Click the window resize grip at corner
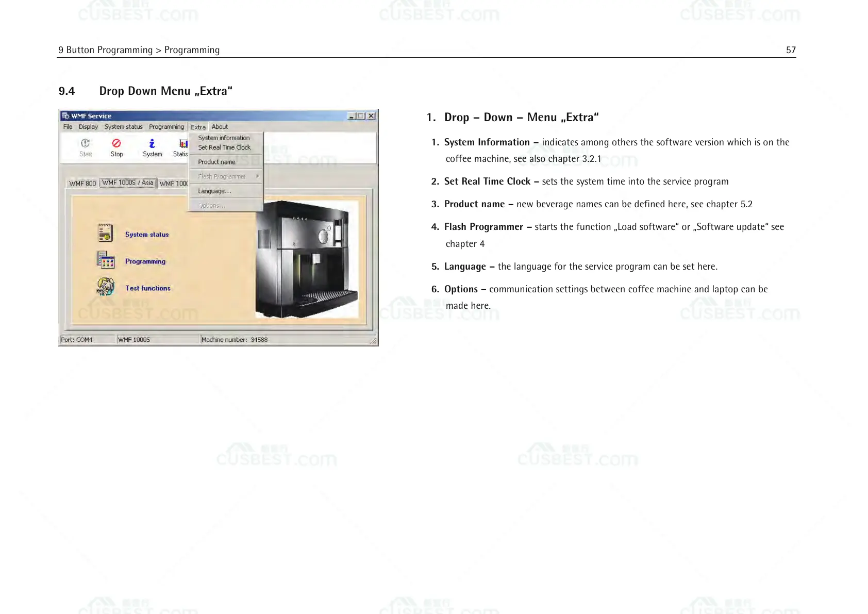This screenshot has height=614, width=868. (373, 340)
